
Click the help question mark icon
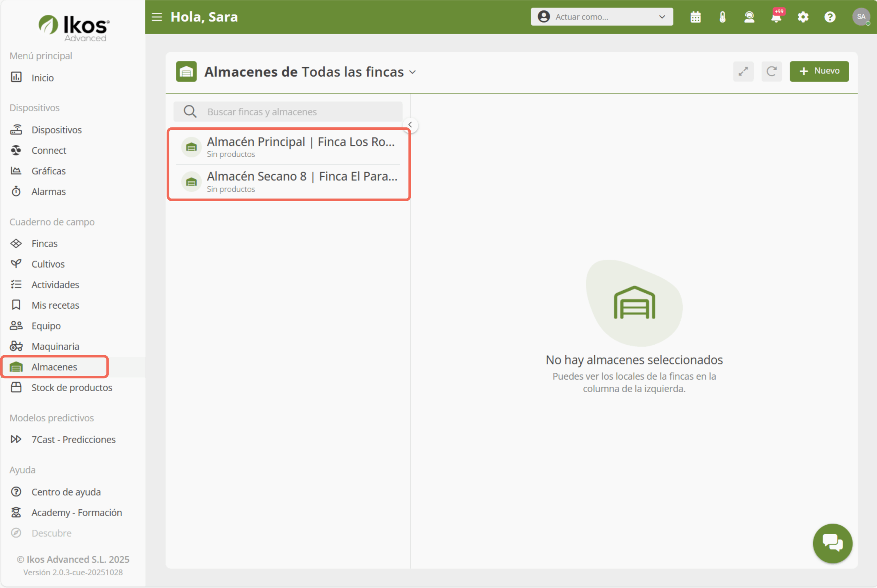(830, 17)
